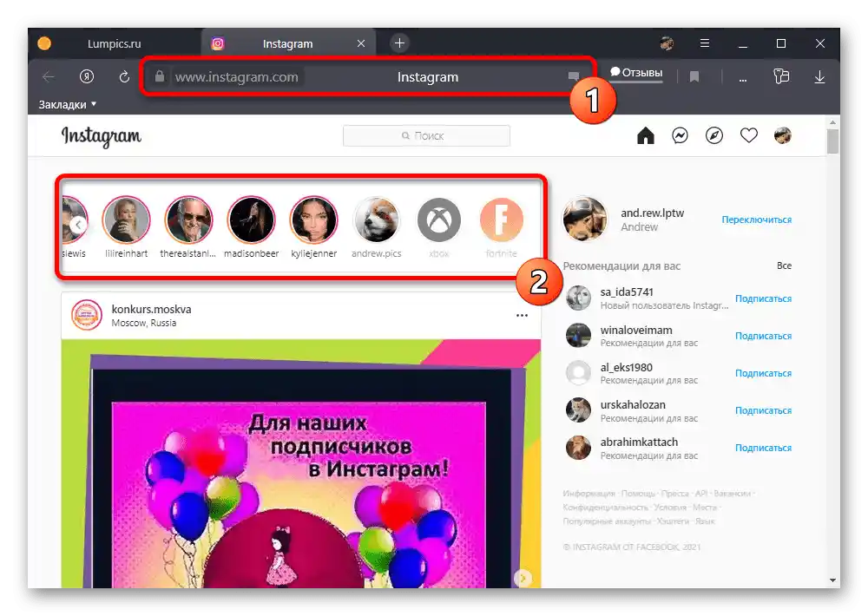Open and.rew.lptw profile link
The width and height of the screenshot is (868, 616).
652,213
